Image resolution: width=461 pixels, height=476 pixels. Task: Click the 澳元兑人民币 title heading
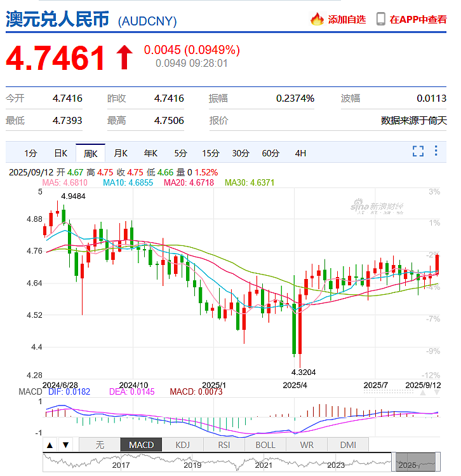pyautogui.click(x=57, y=19)
